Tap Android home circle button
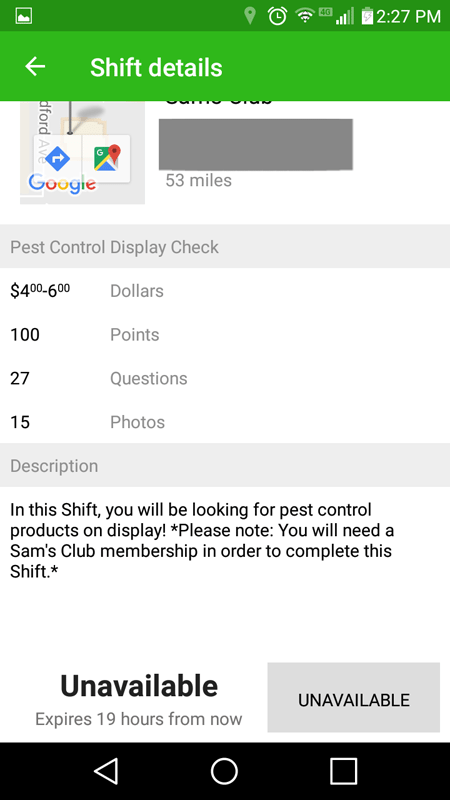Image resolution: width=450 pixels, height=800 pixels. tap(224, 770)
